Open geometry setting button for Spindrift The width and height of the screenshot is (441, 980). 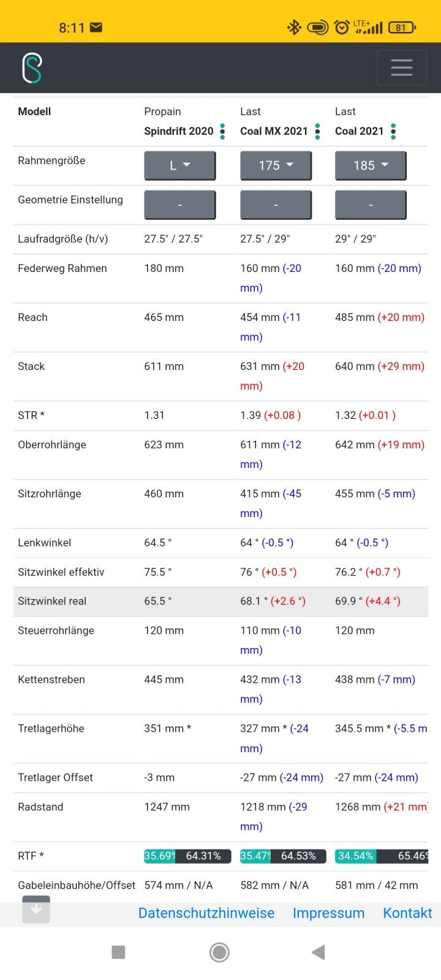[x=179, y=205]
